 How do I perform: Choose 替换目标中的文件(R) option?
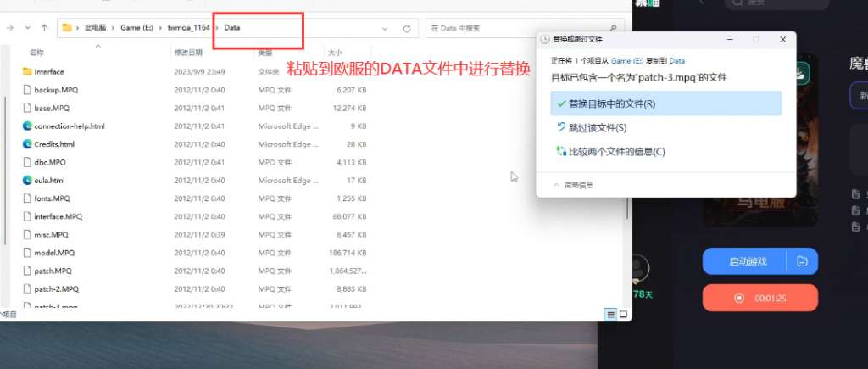pyautogui.click(x=666, y=103)
